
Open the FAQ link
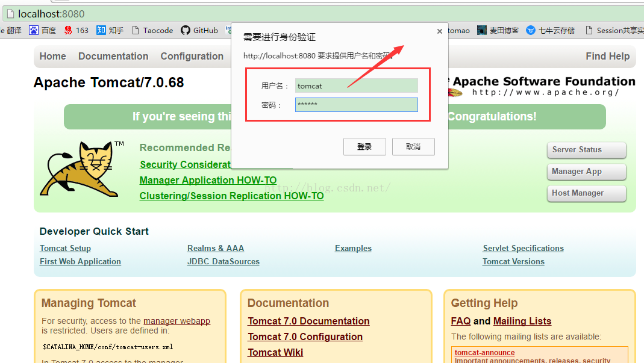[x=461, y=321]
